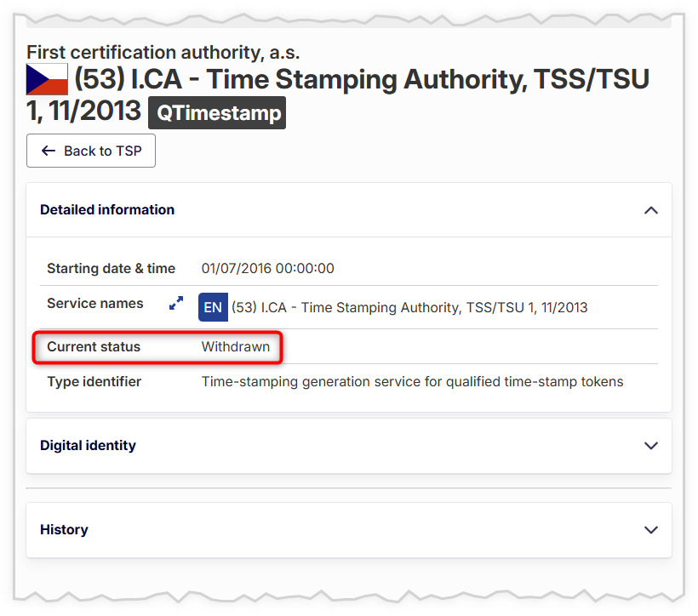Viewport: 698px width, 616px height.
Task: Click the 'Digital identity' heading
Action: point(88,446)
